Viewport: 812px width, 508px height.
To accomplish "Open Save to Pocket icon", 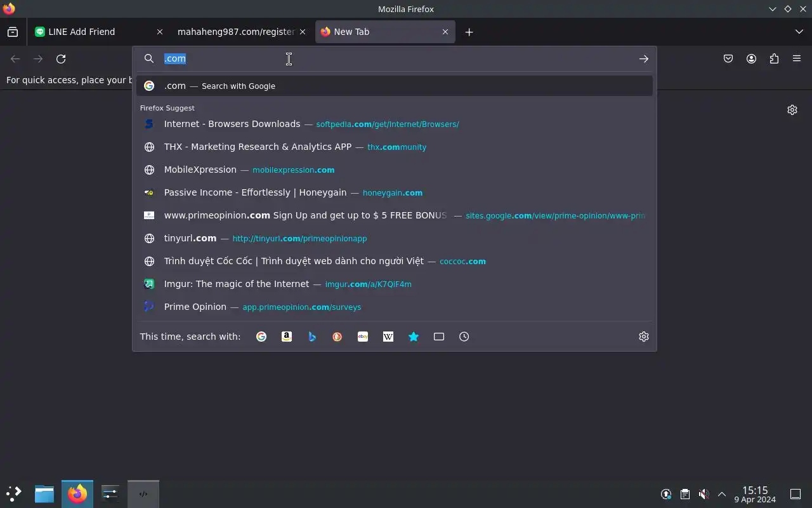I will 728,58.
